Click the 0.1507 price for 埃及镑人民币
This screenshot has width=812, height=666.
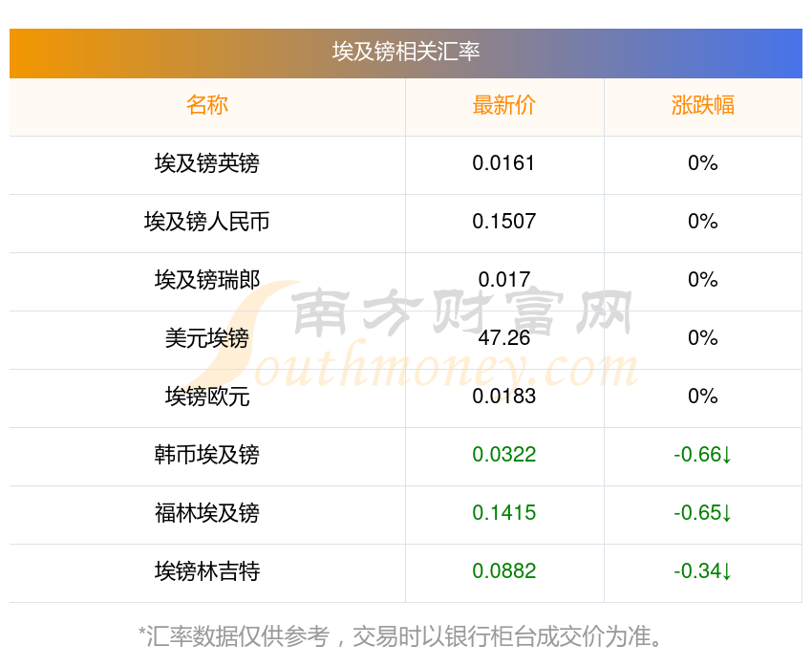[504, 222]
